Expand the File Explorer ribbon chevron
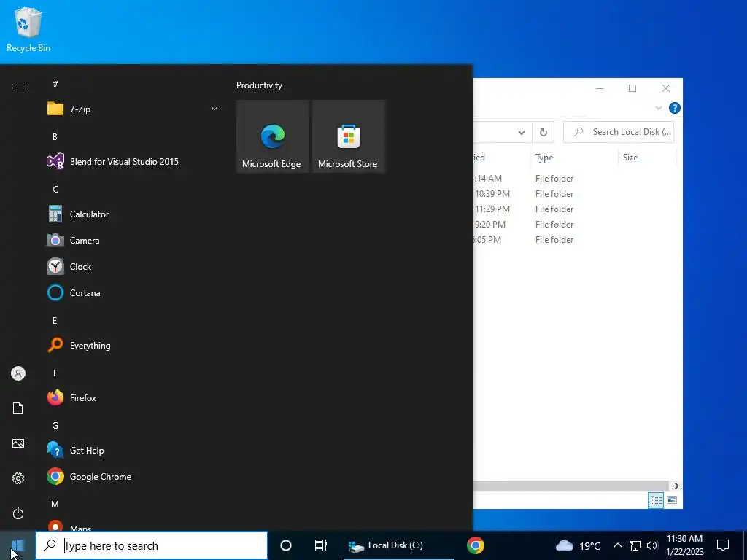 tap(659, 108)
